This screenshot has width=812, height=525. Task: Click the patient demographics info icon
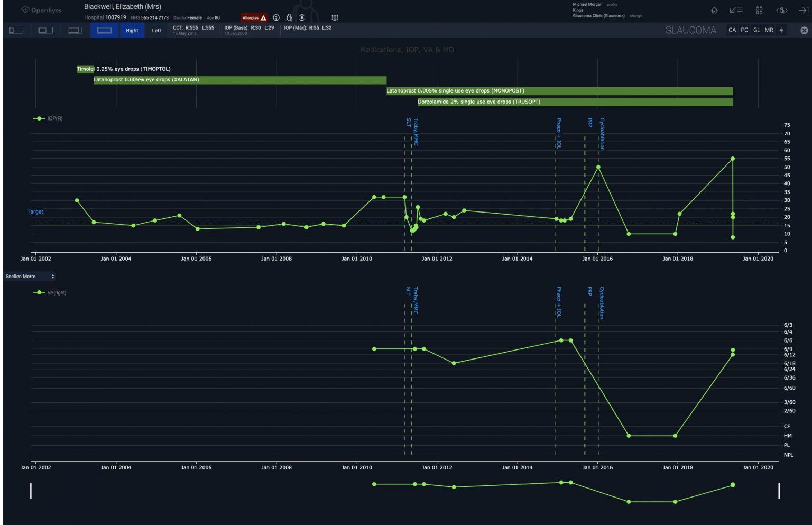coord(276,18)
